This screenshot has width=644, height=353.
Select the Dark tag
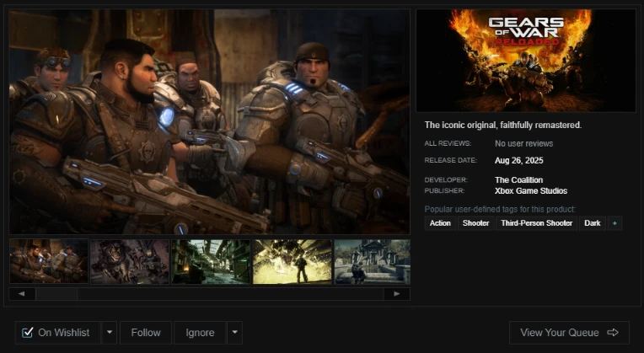coord(593,223)
